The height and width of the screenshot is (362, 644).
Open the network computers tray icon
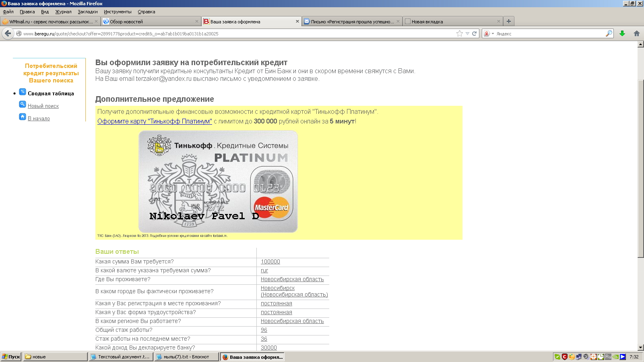[x=579, y=357]
